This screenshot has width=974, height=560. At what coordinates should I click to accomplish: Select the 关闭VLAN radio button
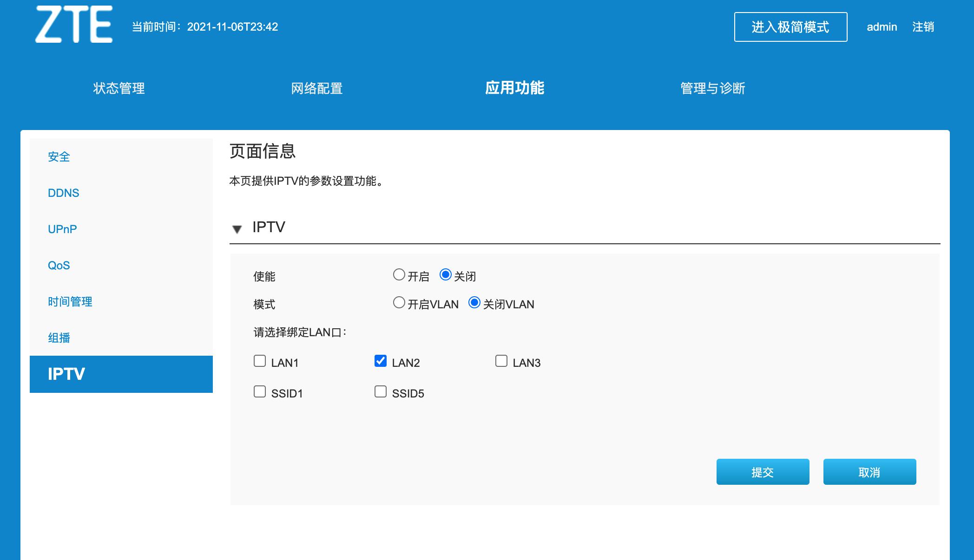[474, 303]
